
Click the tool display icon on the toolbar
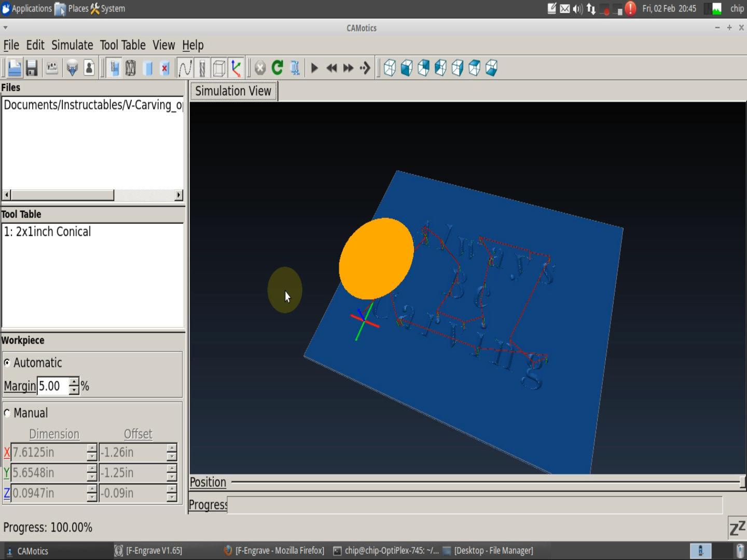(202, 67)
